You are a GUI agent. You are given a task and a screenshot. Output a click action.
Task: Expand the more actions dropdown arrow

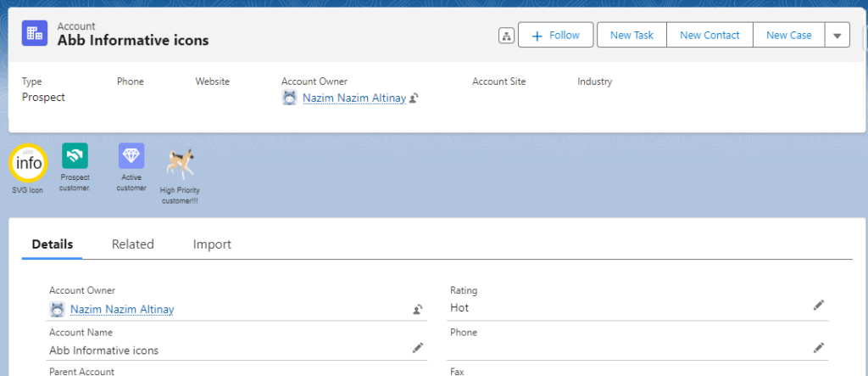pyautogui.click(x=837, y=36)
